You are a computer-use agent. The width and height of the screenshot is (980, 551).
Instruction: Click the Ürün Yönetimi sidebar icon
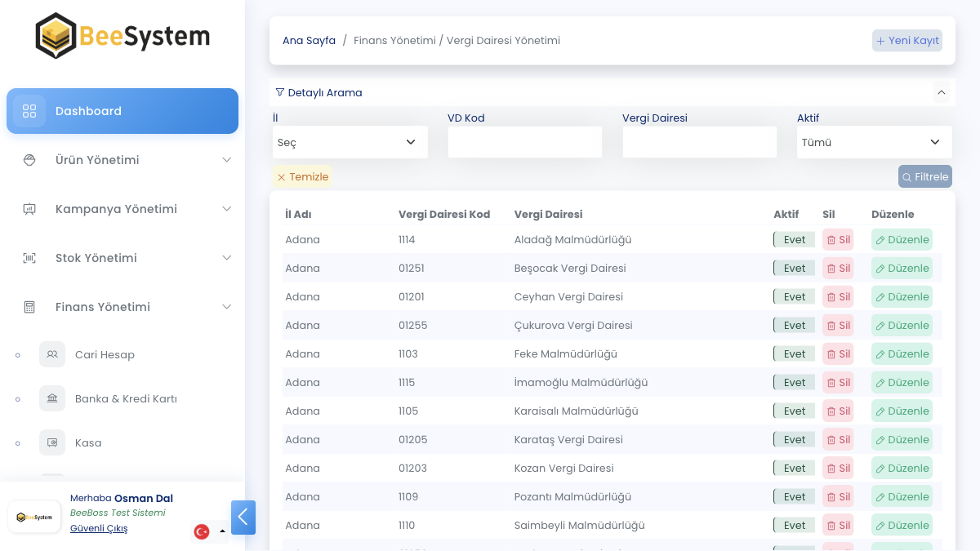coord(29,160)
